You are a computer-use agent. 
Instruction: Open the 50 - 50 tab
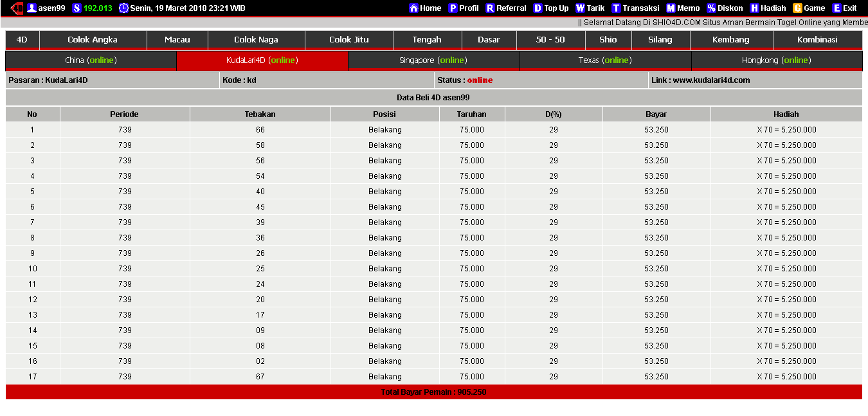pos(550,40)
